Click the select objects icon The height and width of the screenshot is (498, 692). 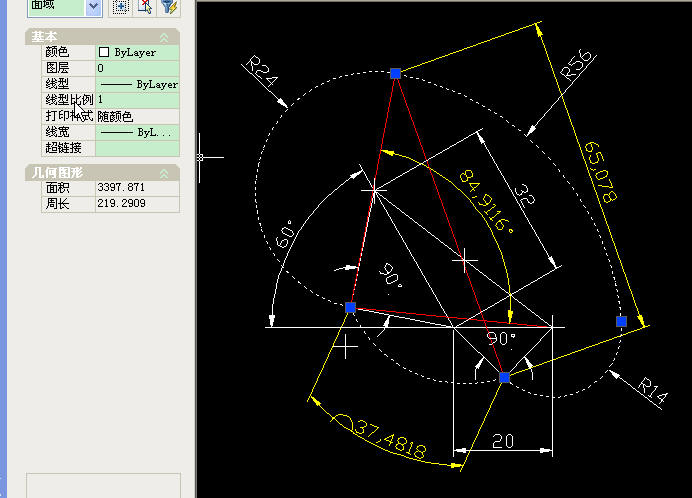click(x=145, y=7)
